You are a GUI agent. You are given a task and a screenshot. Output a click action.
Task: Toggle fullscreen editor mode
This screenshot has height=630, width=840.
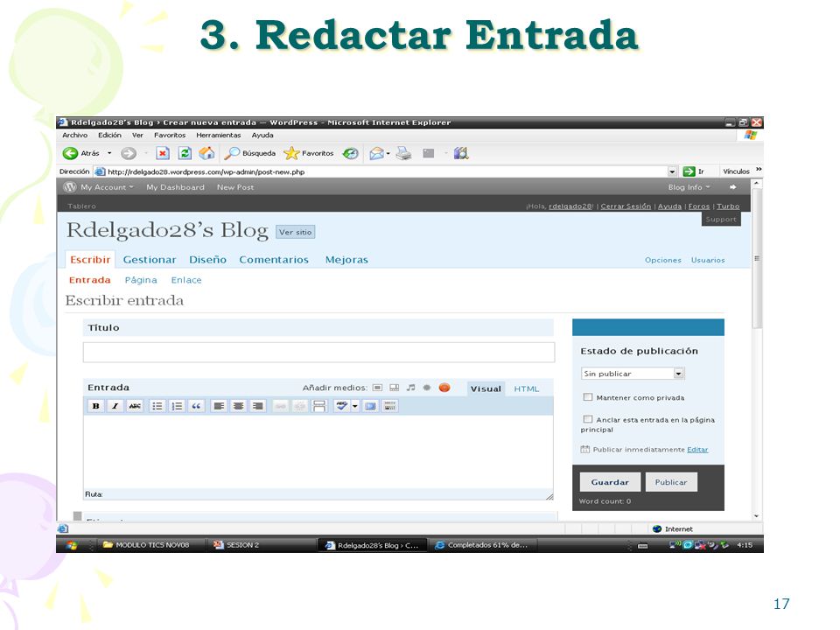[x=370, y=406]
